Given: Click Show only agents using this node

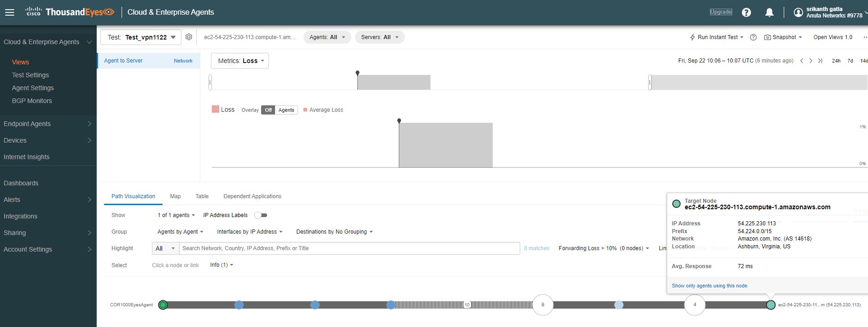Looking at the screenshot, I should coord(709,286).
